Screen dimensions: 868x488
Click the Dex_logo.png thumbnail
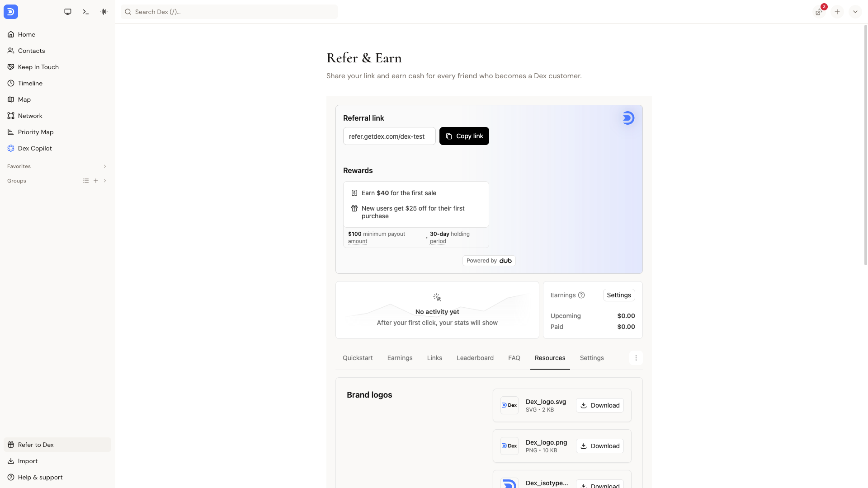[509, 446]
